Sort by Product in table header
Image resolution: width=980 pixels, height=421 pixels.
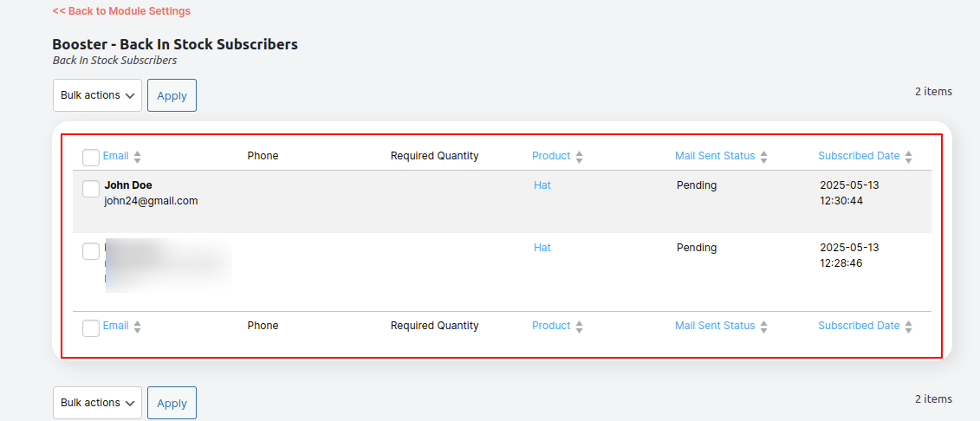click(551, 156)
